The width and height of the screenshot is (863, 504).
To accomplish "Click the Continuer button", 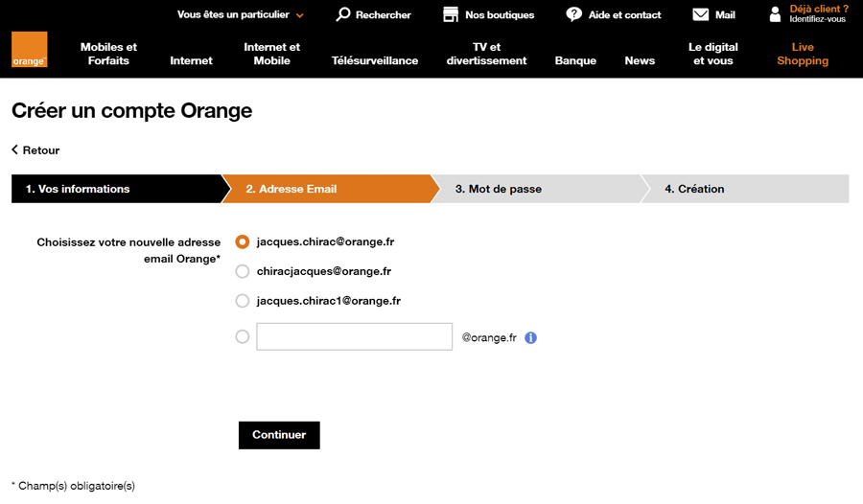I will [x=279, y=435].
